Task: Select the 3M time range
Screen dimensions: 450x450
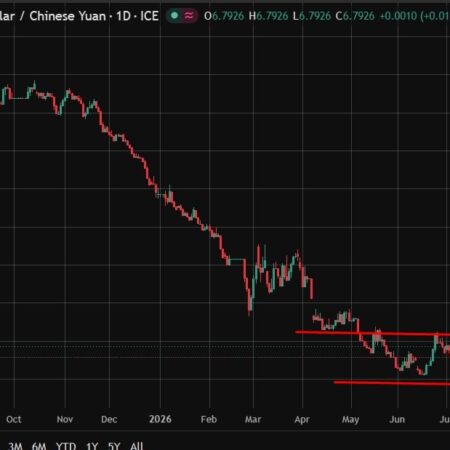Action: click(15, 446)
